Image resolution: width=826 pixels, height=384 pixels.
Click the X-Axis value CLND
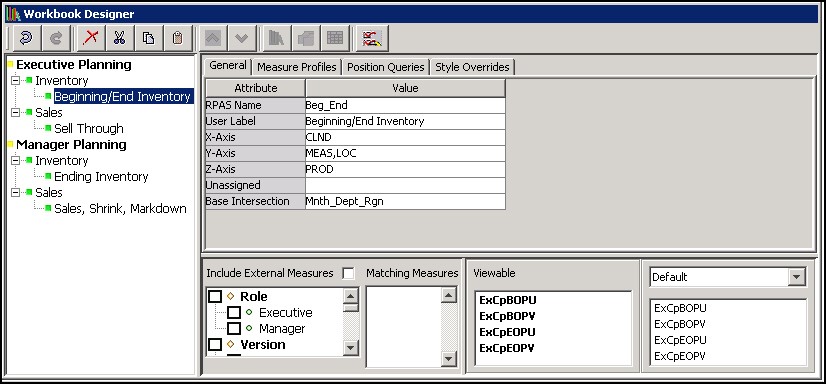pyautogui.click(x=405, y=137)
